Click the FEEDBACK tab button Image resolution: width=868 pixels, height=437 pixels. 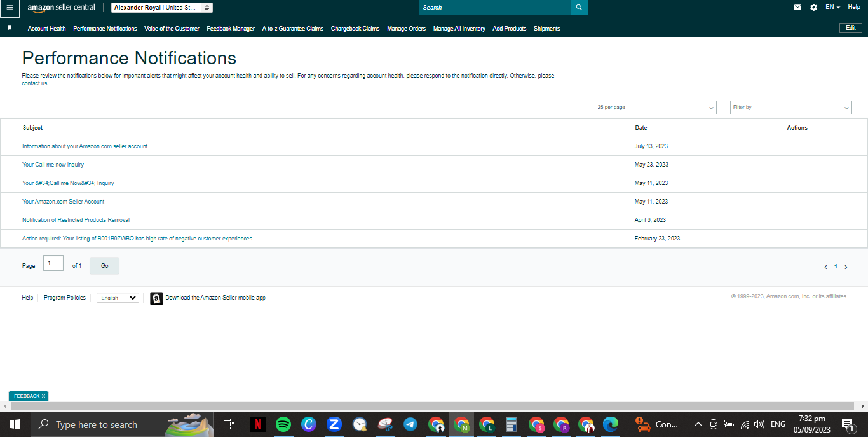[x=26, y=396]
